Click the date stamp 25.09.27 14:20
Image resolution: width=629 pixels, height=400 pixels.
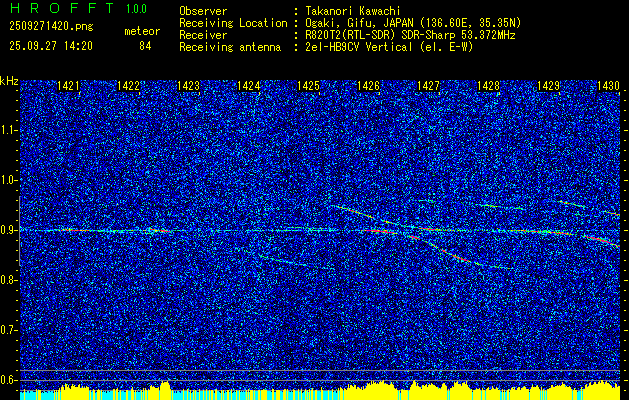51,46
